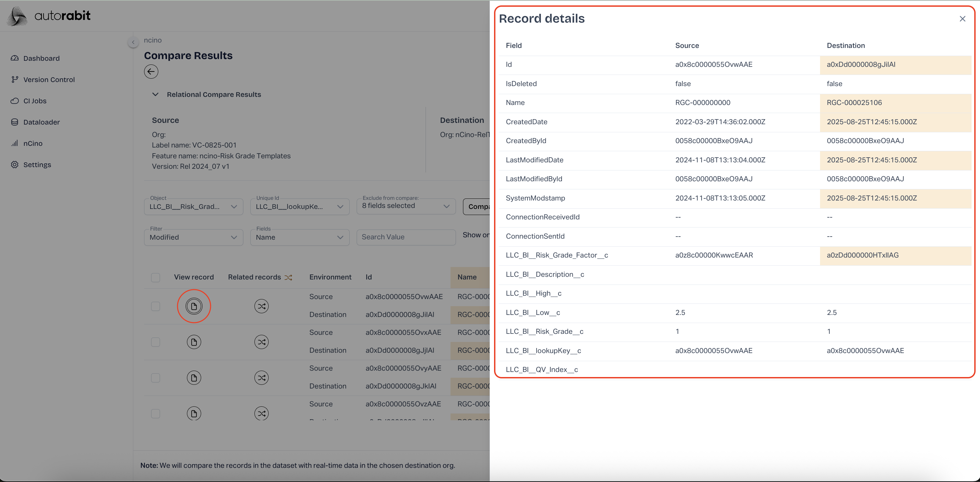Click the autorabit logo
The image size is (980, 482).
point(50,16)
